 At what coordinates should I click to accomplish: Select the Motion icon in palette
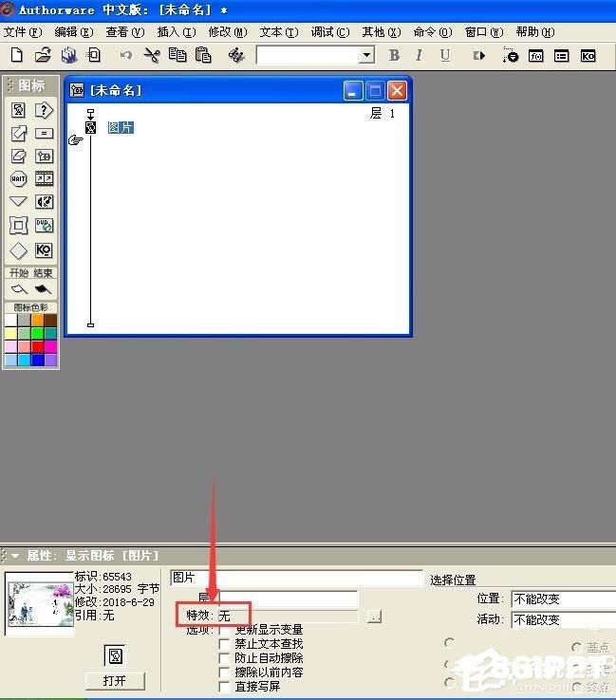coord(18,133)
